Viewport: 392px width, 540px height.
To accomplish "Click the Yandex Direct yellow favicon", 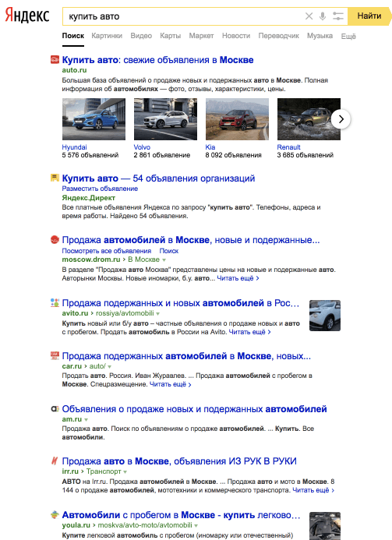I will coord(55,178).
